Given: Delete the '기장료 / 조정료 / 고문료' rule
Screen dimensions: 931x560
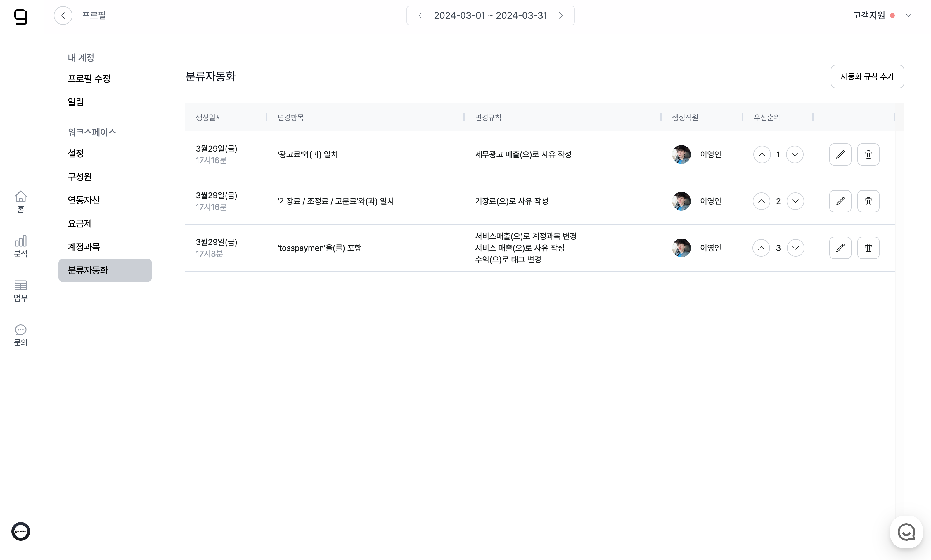Looking at the screenshot, I should click(x=868, y=201).
